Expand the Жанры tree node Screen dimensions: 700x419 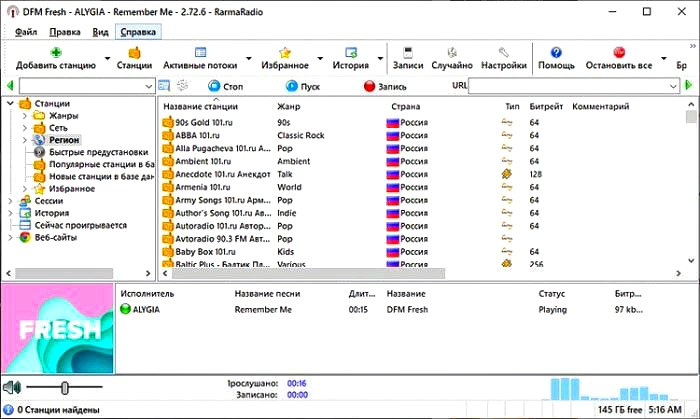tap(25, 116)
